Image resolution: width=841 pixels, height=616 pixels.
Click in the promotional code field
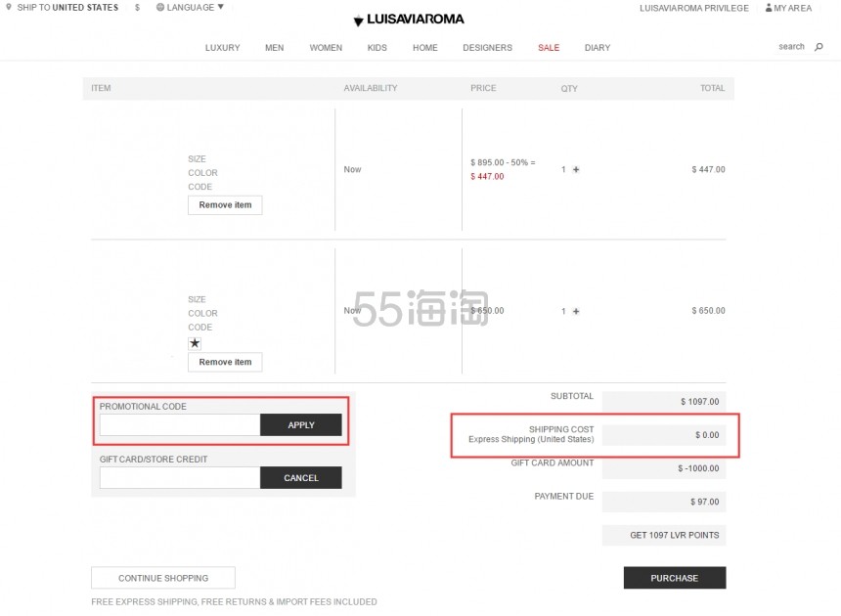click(x=180, y=425)
